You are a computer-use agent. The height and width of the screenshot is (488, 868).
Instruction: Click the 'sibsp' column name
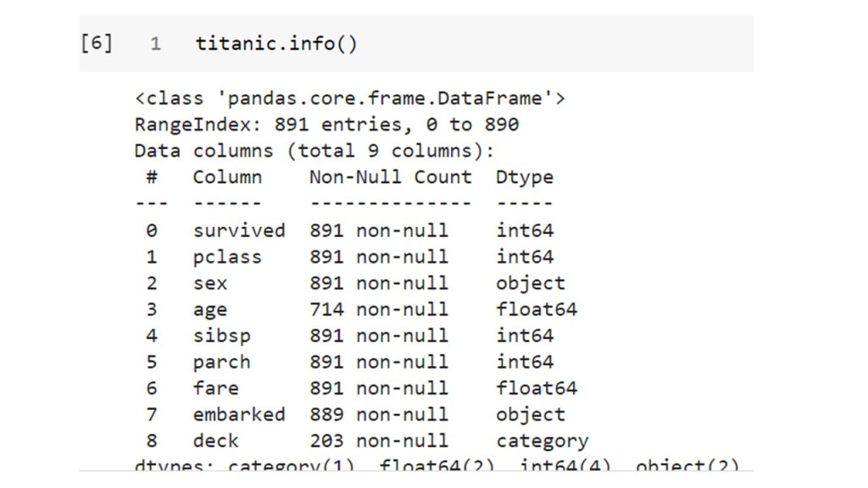pyautogui.click(x=221, y=335)
